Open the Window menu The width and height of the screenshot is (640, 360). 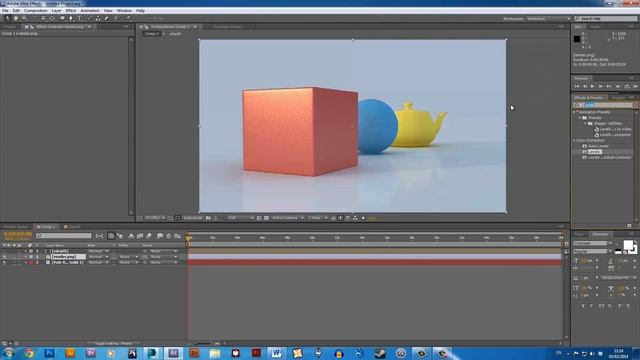[x=124, y=11]
